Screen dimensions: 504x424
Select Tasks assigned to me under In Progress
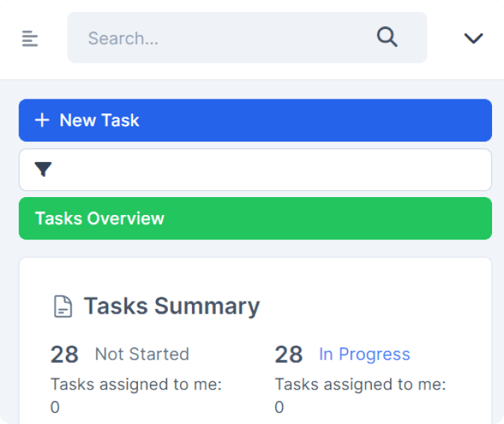pyautogui.click(x=361, y=384)
